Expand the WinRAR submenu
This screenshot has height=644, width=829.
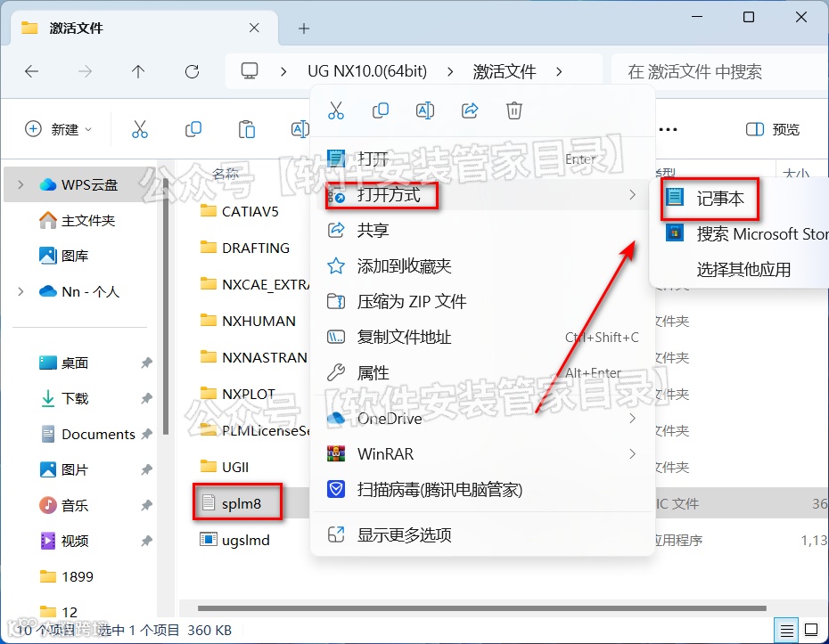pos(632,453)
